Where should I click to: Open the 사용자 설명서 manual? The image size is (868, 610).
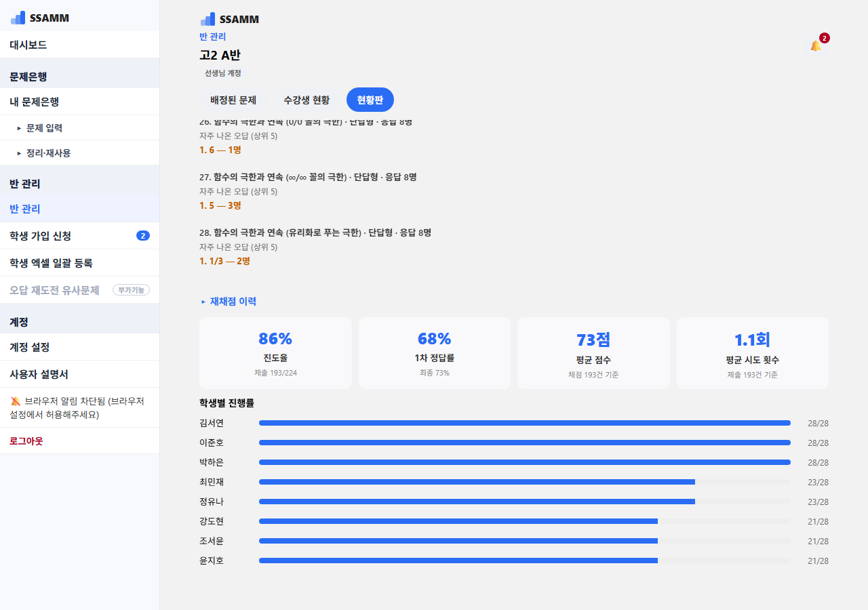click(x=79, y=374)
